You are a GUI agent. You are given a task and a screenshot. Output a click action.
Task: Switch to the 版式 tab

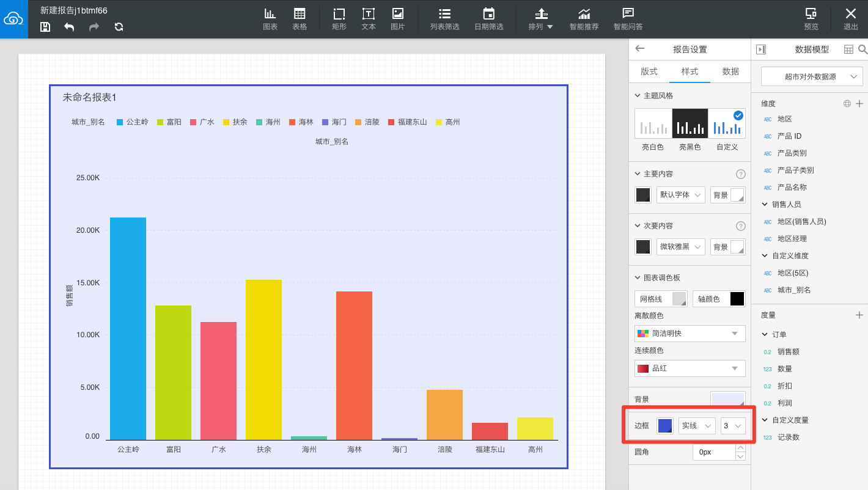click(649, 71)
